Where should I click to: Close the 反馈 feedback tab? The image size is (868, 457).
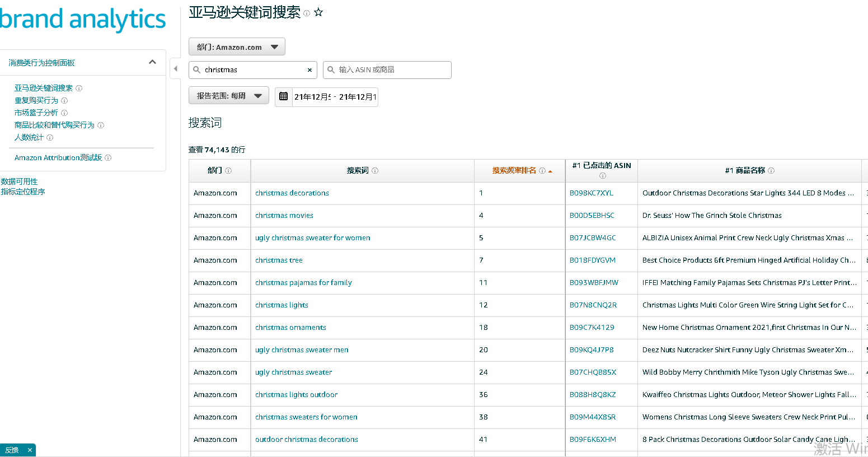30,450
